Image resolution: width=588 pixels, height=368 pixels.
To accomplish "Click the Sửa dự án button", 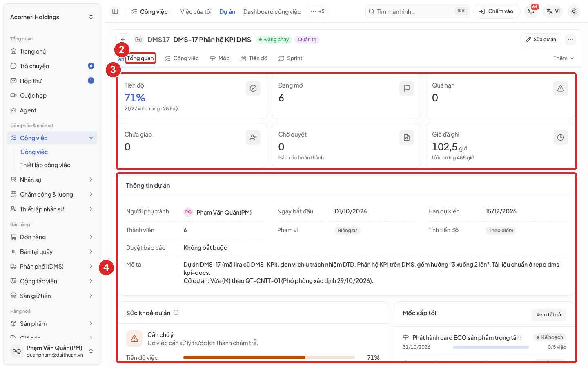I will click(541, 40).
